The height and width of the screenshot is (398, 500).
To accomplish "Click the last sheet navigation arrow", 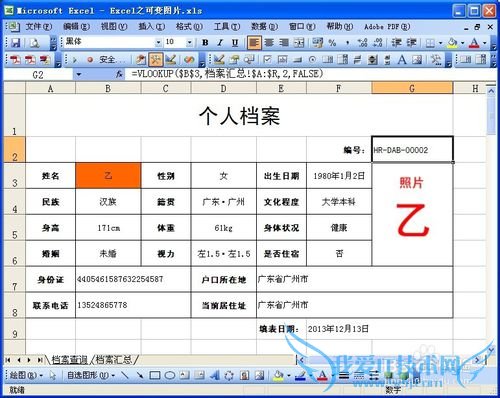I will (x=40, y=360).
